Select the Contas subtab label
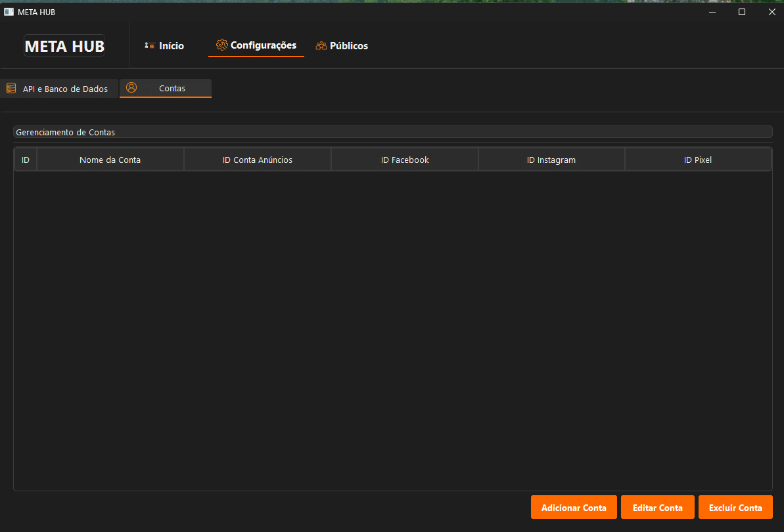The width and height of the screenshot is (784, 532). (172, 89)
